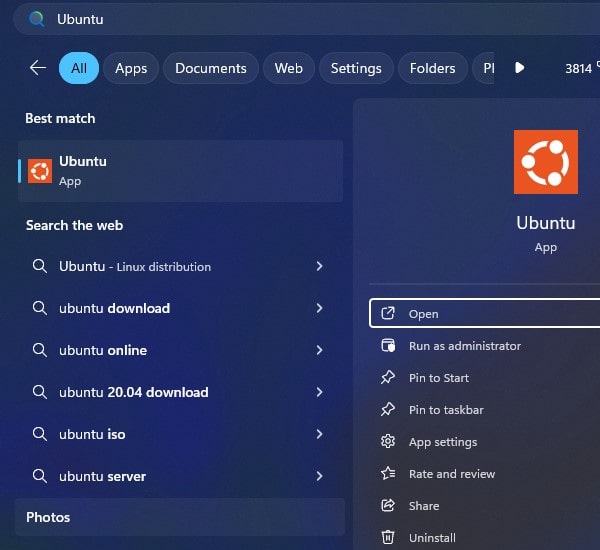Search the web for ubuntu iso
This screenshot has height=550, width=600.
coord(92,434)
